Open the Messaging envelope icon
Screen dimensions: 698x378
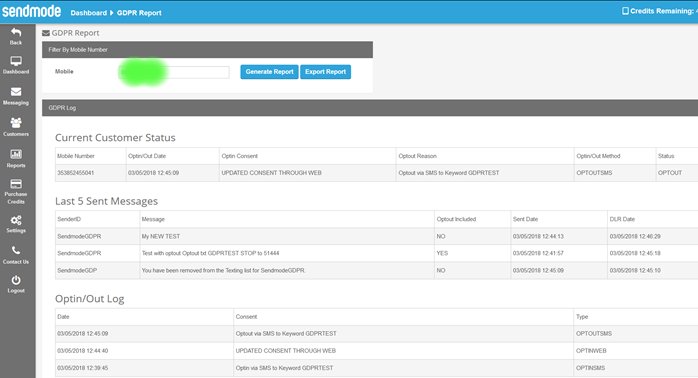click(x=16, y=92)
